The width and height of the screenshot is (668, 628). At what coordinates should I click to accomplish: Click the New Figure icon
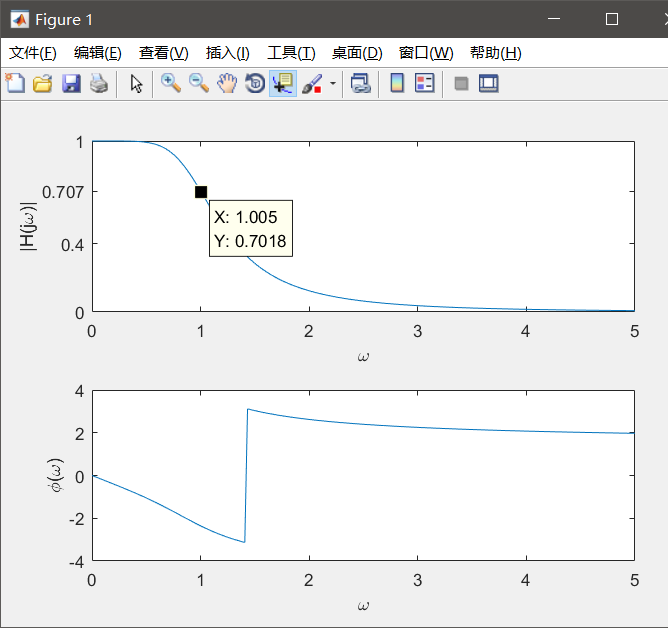point(15,83)
